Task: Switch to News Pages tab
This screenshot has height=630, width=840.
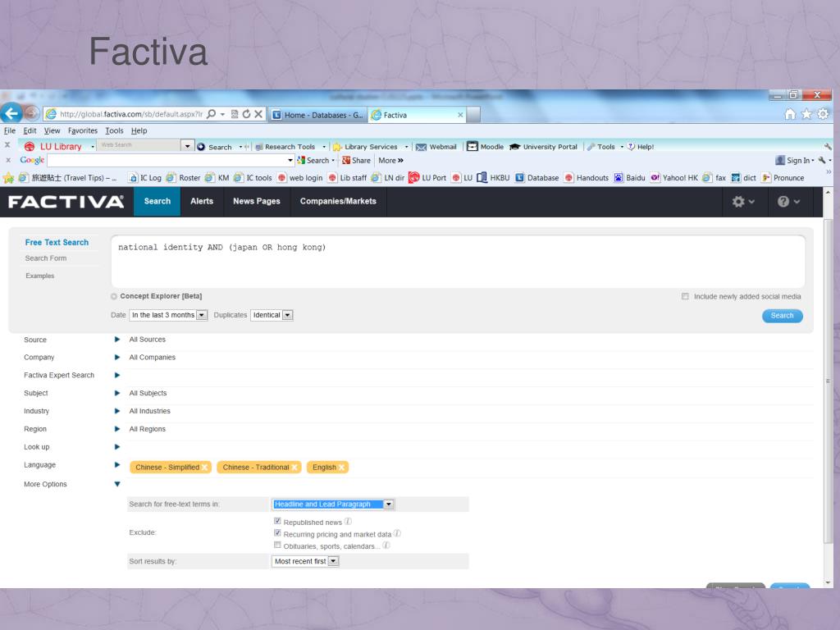Action: pos(257,202)
